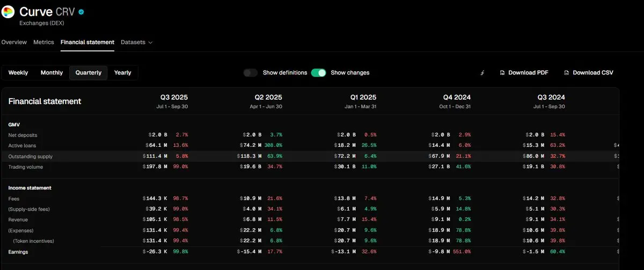This screenshot has width=644, height=270.
Task: Click Q3 2025 trading volume $197.8 M
Action: 156,167
